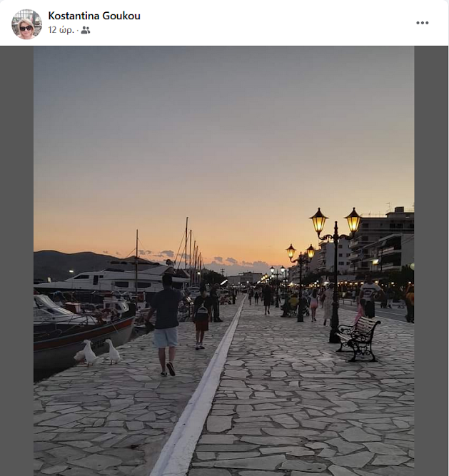449x476 pixels.
Task: Open Kostantina Goukou's profile via name
Action: (x=94, y=16)
